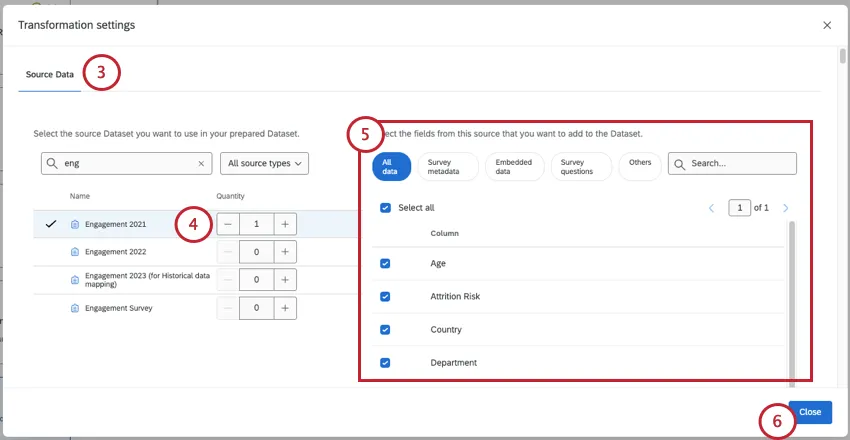The image size is (850, 440).
Task: Close the Transformation settings dialog with X
Action: (827, 25)
